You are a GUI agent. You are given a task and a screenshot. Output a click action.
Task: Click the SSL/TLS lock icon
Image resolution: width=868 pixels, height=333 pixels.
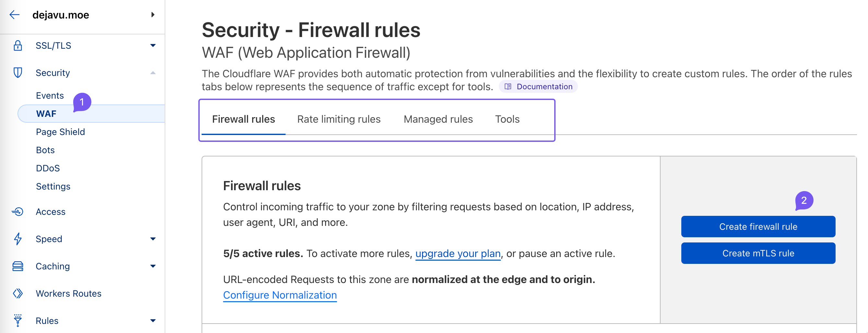pos(18,45)
